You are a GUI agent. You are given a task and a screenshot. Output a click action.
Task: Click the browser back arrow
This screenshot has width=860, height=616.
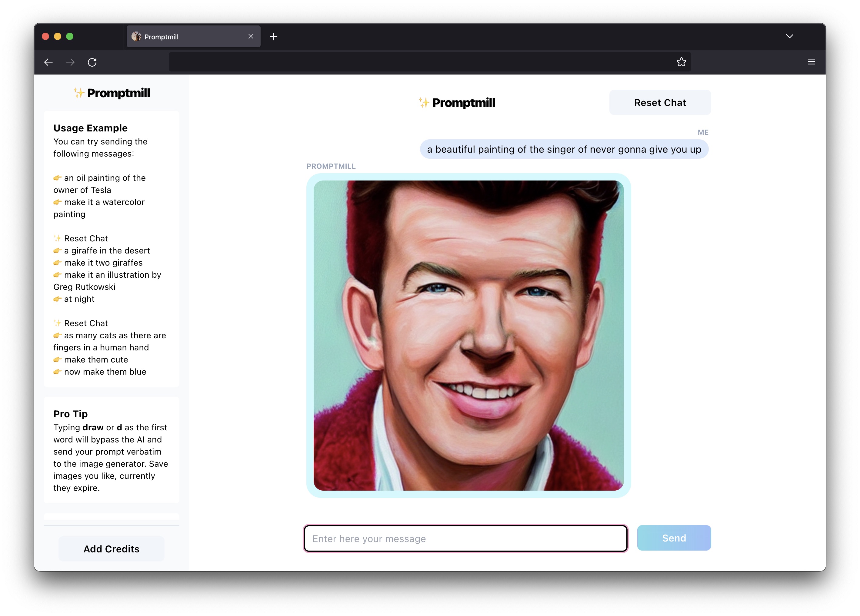48,62
